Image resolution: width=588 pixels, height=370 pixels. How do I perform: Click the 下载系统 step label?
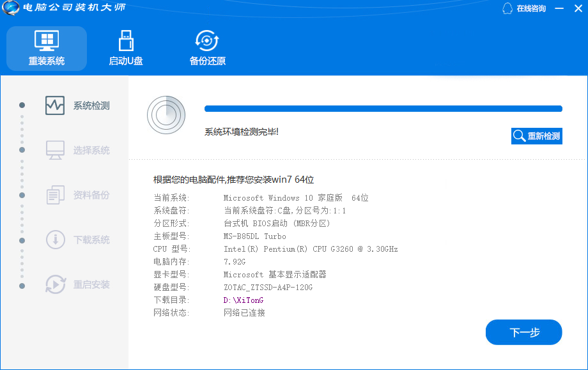coord(91,240)
